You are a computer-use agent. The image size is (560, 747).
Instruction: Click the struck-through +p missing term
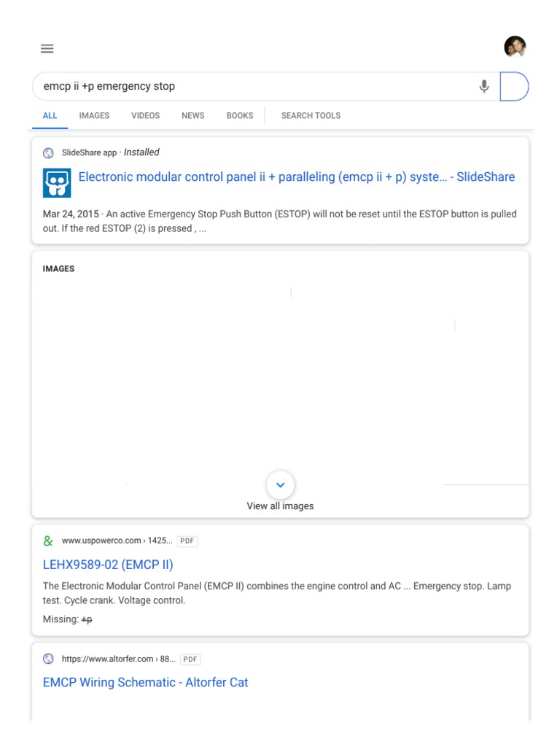pos(87,619)
